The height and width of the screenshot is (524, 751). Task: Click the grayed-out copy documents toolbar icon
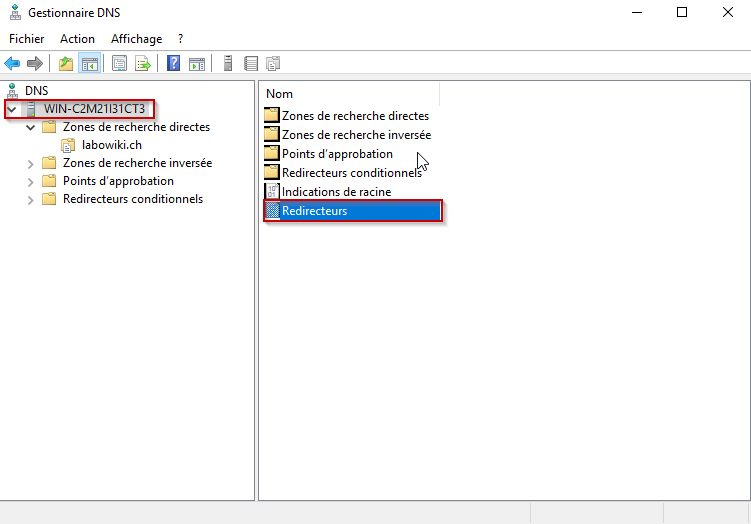pos(273,63)
